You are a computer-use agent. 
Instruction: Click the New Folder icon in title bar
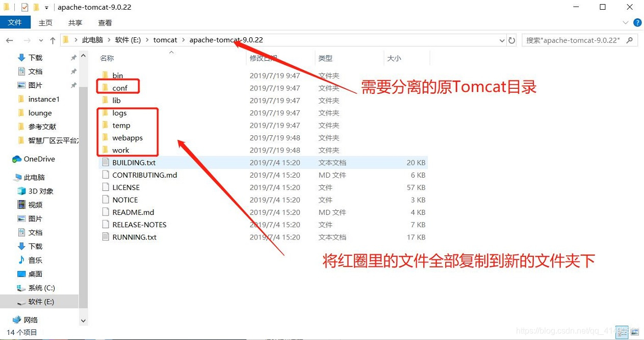pos(36,7)
